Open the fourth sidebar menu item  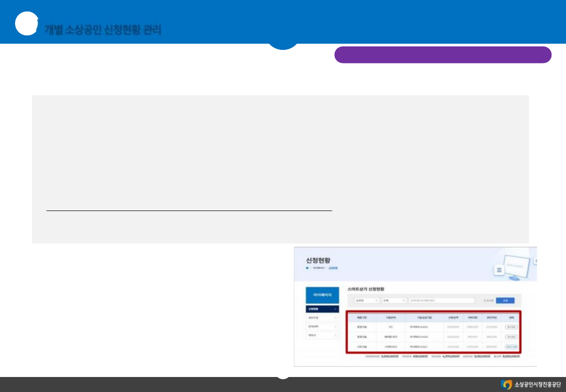(x=322, y=335)
